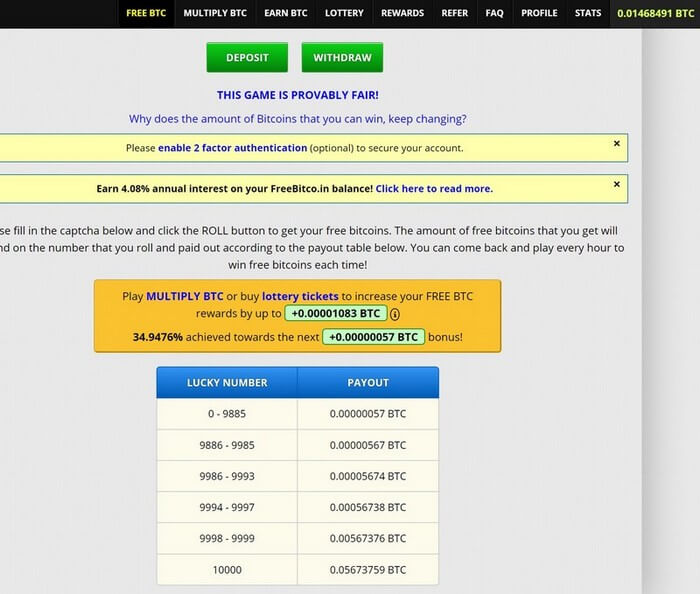Open the STATS page
The image size is (700, 594).
pyautogui.click(x=588, y=13)
